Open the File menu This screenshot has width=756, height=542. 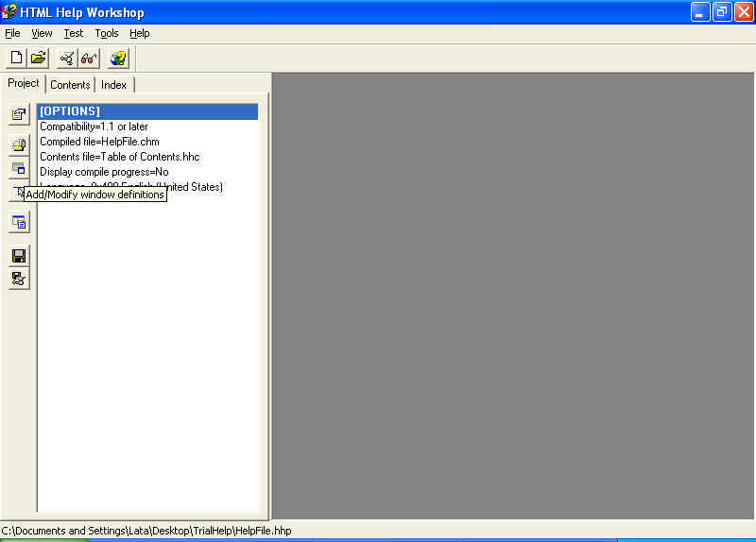(12, 33)
